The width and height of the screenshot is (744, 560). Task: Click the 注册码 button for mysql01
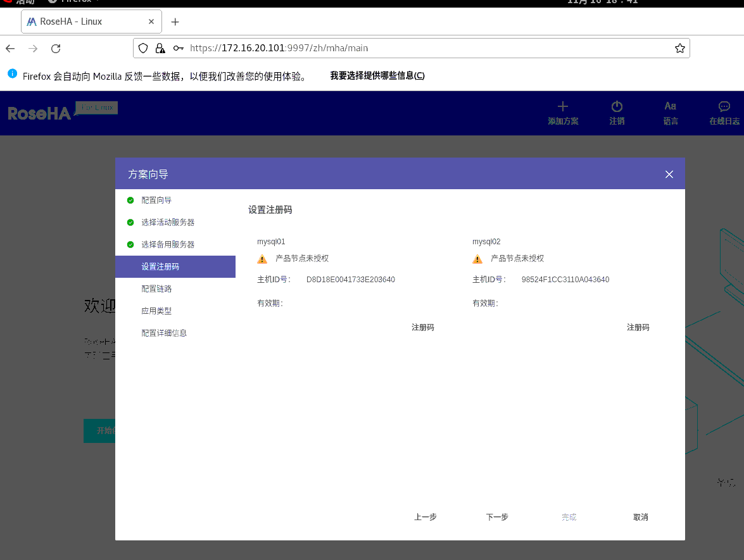422,327
